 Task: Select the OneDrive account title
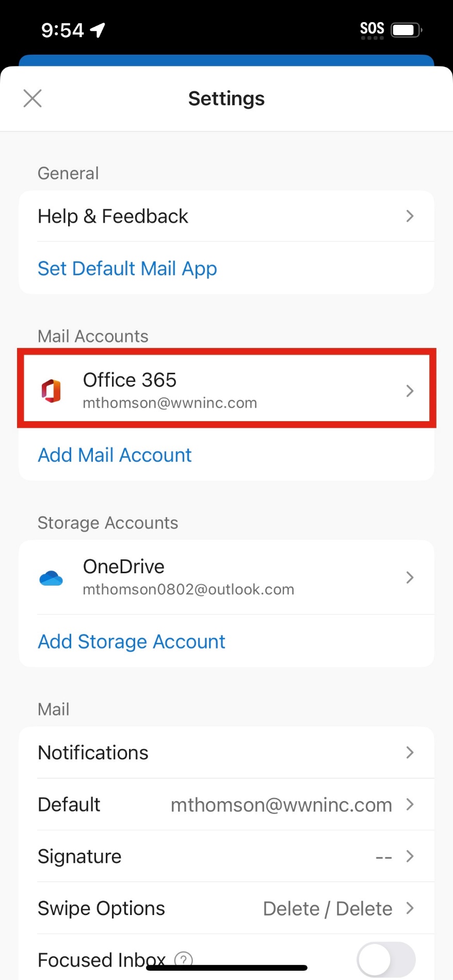point(124,567)
